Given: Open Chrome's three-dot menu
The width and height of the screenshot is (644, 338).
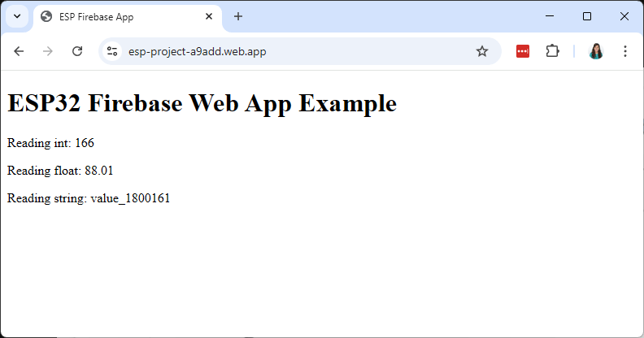Looking at the screenshot, I should (625, 51).
